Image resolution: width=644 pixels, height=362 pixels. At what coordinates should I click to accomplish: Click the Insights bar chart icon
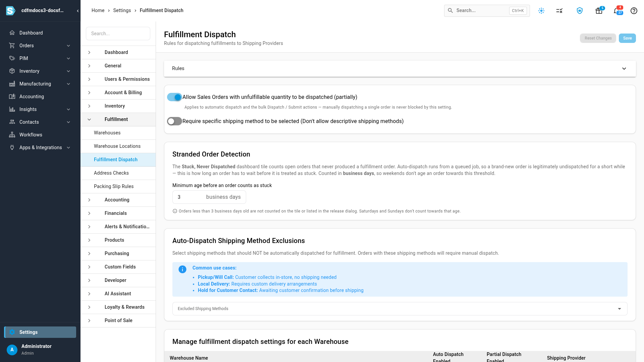12,109
